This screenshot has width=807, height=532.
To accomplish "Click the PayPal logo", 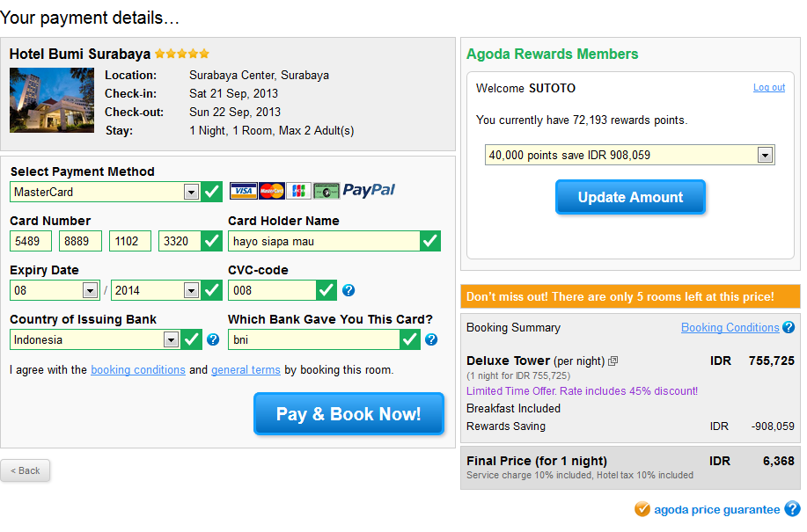I will (369, 191).
